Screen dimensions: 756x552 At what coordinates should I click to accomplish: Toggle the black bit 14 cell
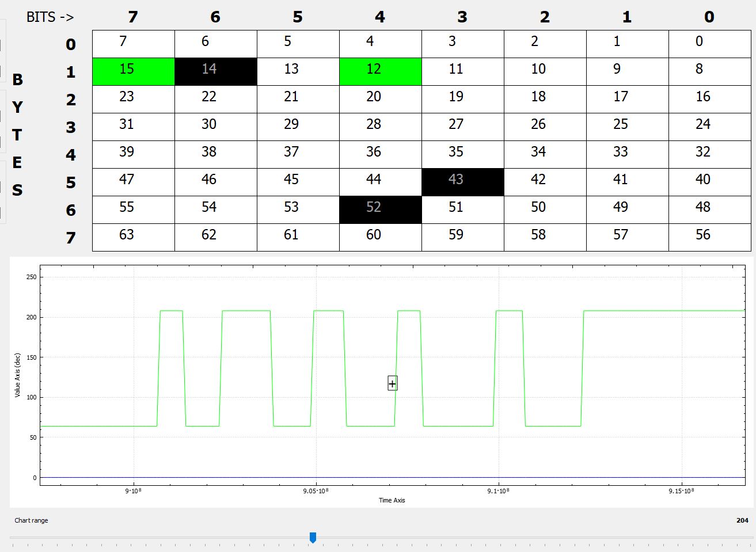215,71
